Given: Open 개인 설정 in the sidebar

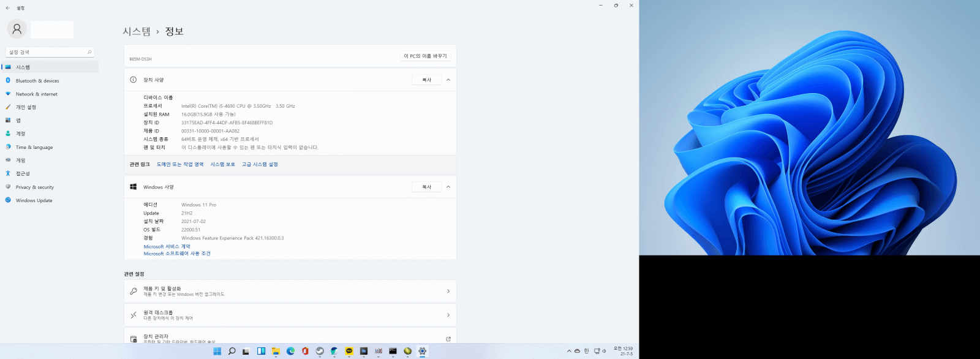Looking at the screenshot, I should coord(50,107).
